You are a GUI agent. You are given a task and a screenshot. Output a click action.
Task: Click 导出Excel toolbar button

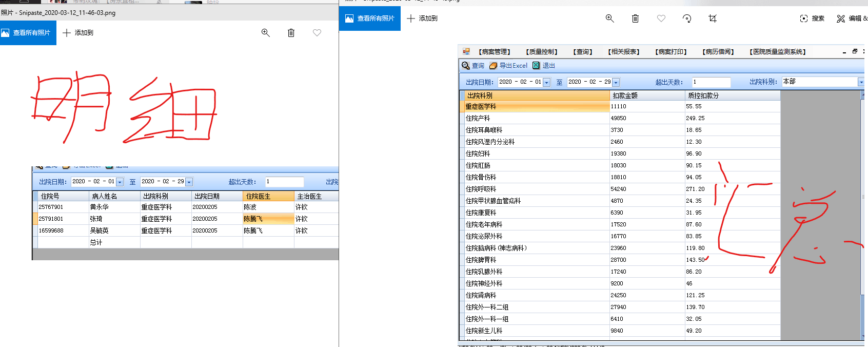click(x=508, y=66)
